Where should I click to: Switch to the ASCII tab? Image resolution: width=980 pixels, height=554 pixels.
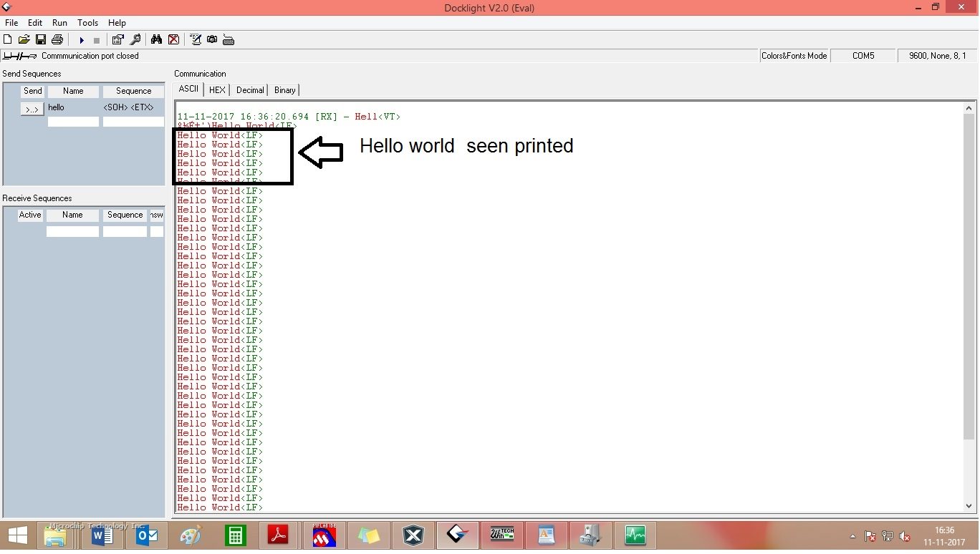(x=188, y=89)
